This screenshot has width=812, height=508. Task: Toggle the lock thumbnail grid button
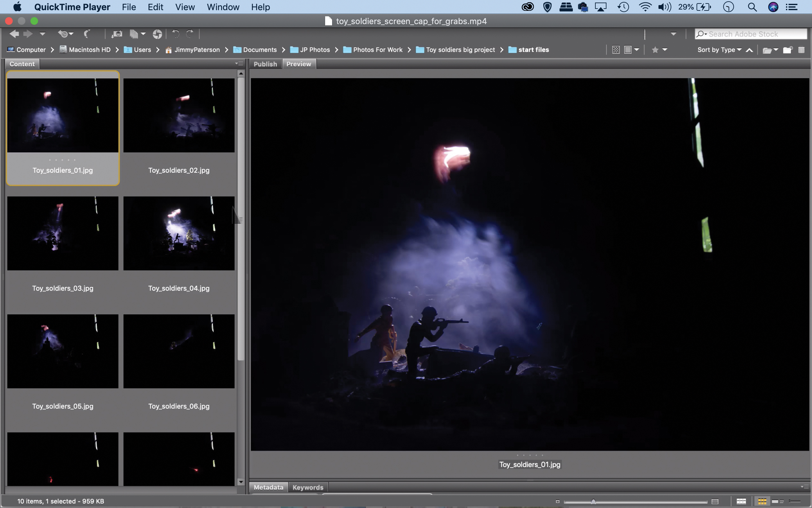741,501
